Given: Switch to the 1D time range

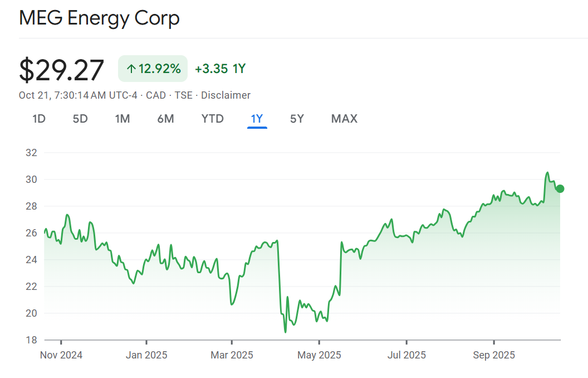Looking at the screenshot, I should (39, 119).
